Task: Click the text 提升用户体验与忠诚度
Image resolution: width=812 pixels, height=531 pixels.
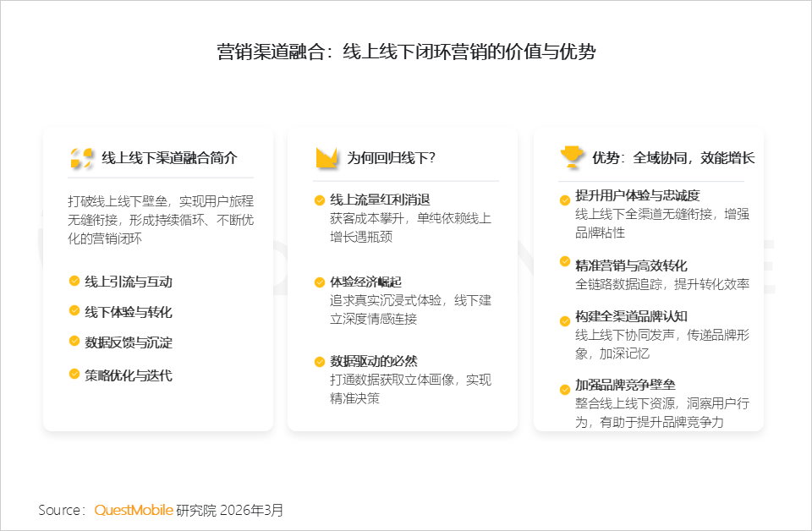Action: pos(638,195)
